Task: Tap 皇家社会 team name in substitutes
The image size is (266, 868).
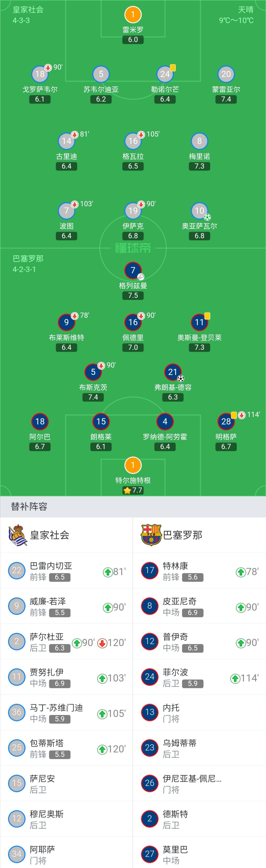Action: point(50,535)
